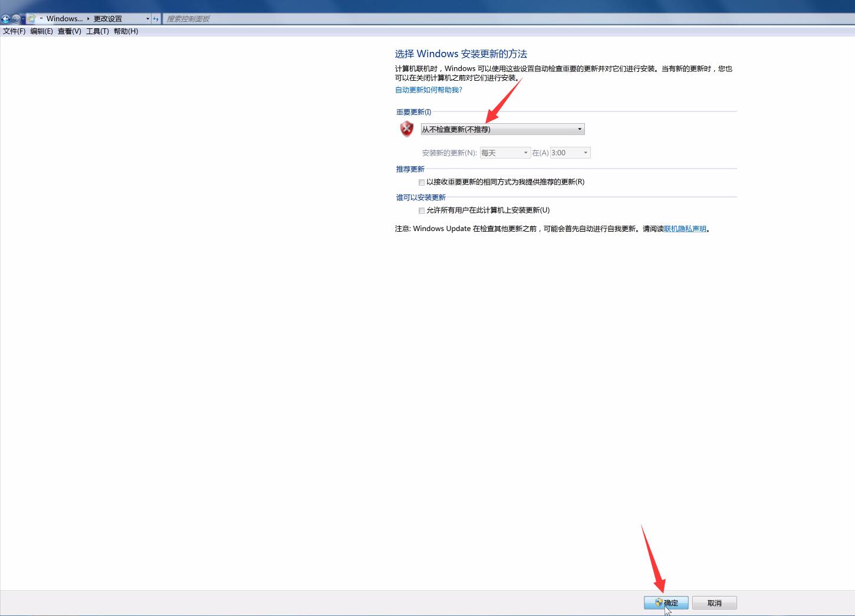This screenshot has width=855, height=616.
Task: Open the 文件(F) menu
Action: (14, 31)
